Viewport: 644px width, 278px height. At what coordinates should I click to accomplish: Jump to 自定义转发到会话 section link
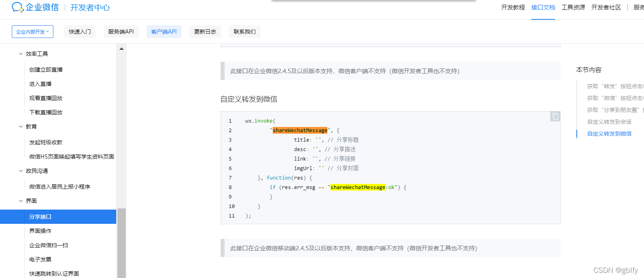(609, 122)
